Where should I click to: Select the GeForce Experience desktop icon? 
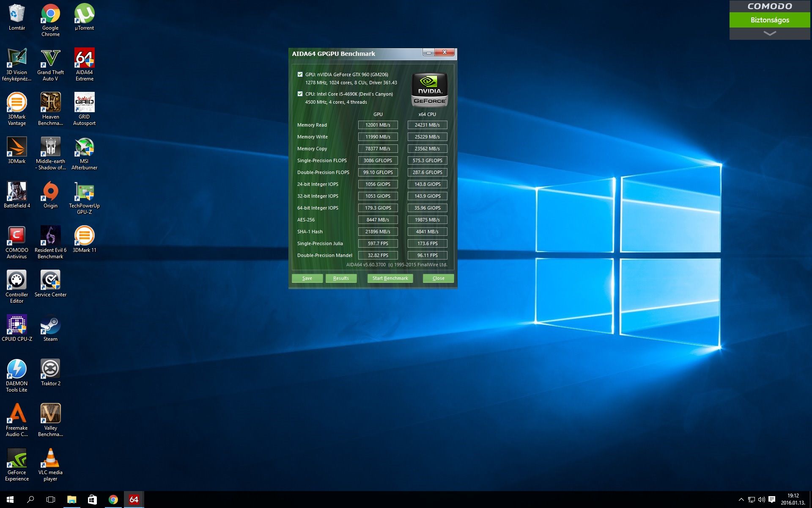pos(17,464)
